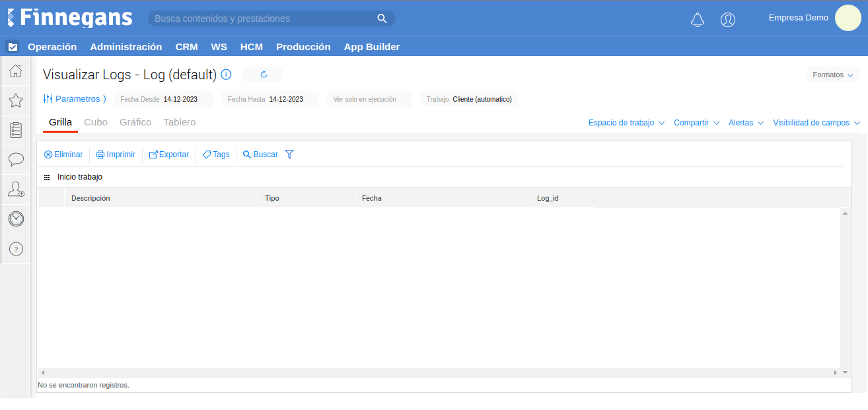868x410 pixels.
Task: Click Imprimir in the grid toolbar
Action: click(116, 154)
